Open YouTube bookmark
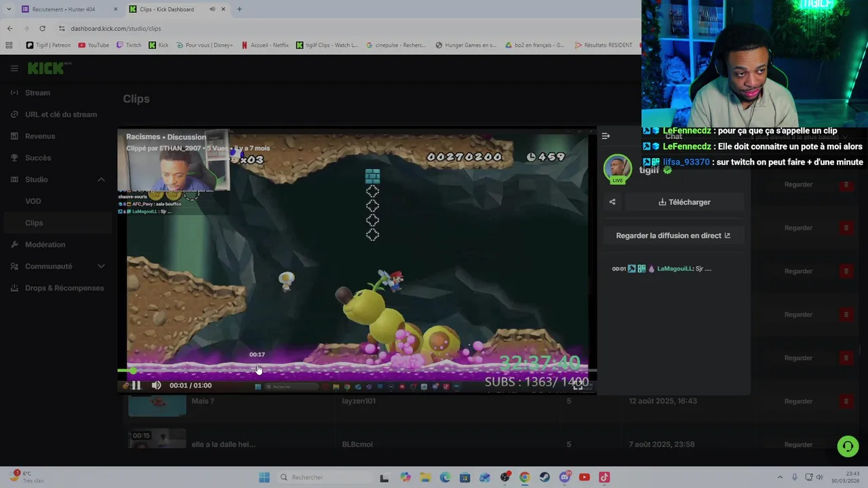The width and height of the screenshot is (868, 488). (94, 45)
